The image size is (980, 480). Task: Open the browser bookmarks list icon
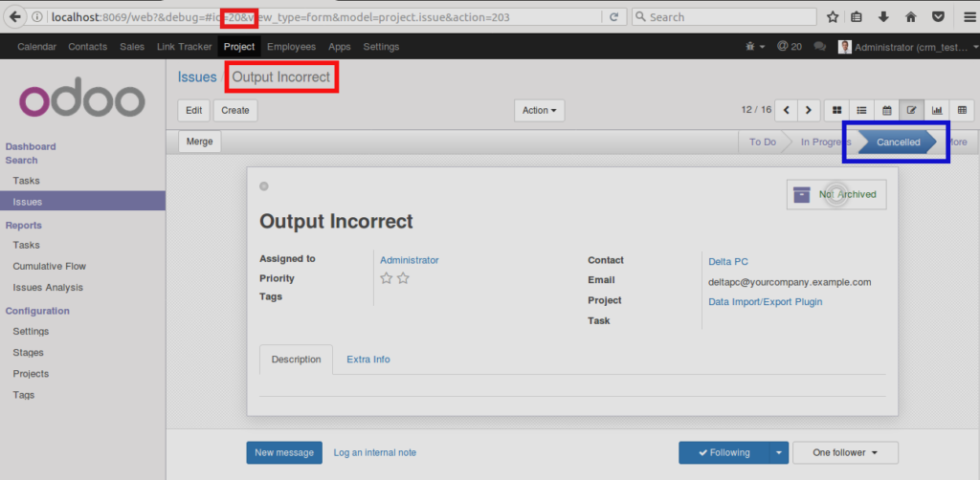tap(857, 17)
